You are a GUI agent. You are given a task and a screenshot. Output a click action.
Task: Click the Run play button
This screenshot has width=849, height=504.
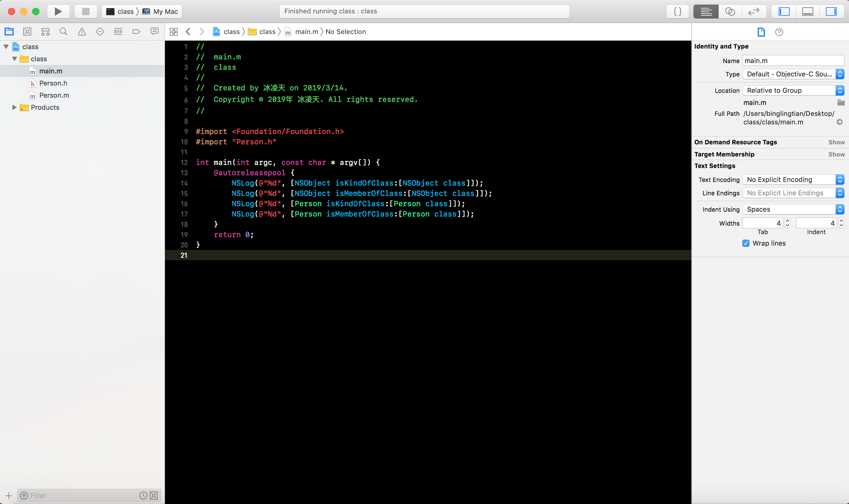[x=58, y=12]
